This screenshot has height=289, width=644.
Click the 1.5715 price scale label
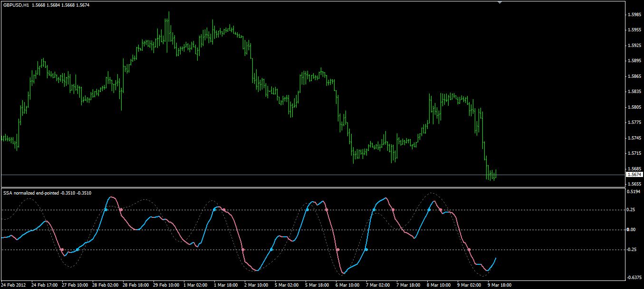(x=635, y=153)
